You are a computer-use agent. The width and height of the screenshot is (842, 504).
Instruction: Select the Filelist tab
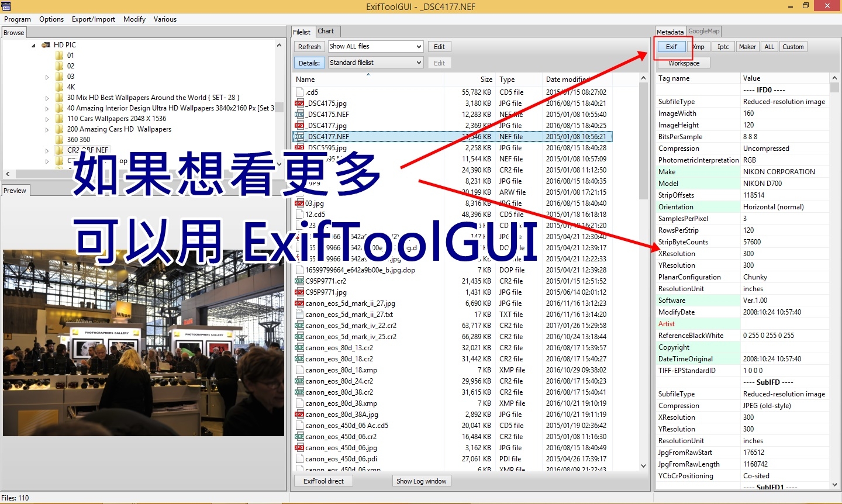tap(302, 32)
